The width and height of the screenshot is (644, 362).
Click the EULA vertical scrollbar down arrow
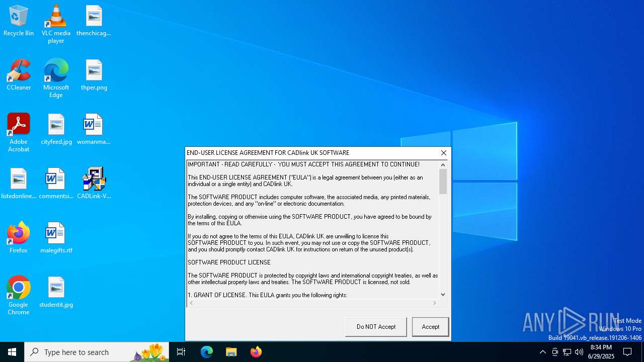click(x=443, y=295)
